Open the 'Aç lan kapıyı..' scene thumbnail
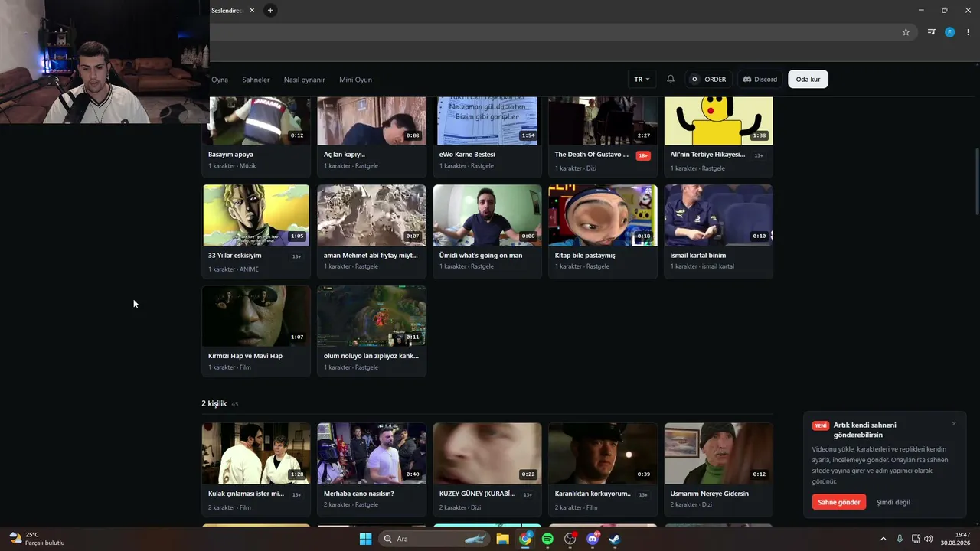 coord(371,121)
